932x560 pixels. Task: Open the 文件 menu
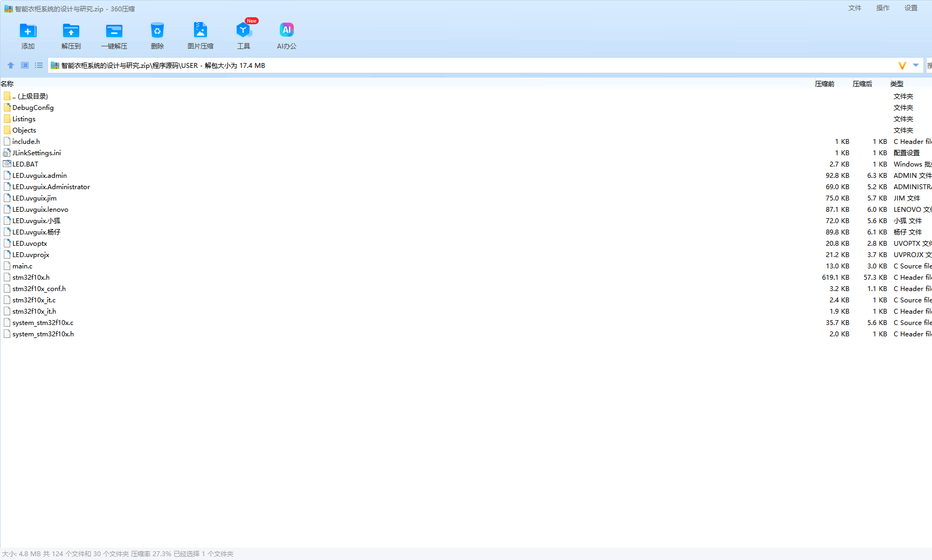pyautogui.click(x=854, y=8)
